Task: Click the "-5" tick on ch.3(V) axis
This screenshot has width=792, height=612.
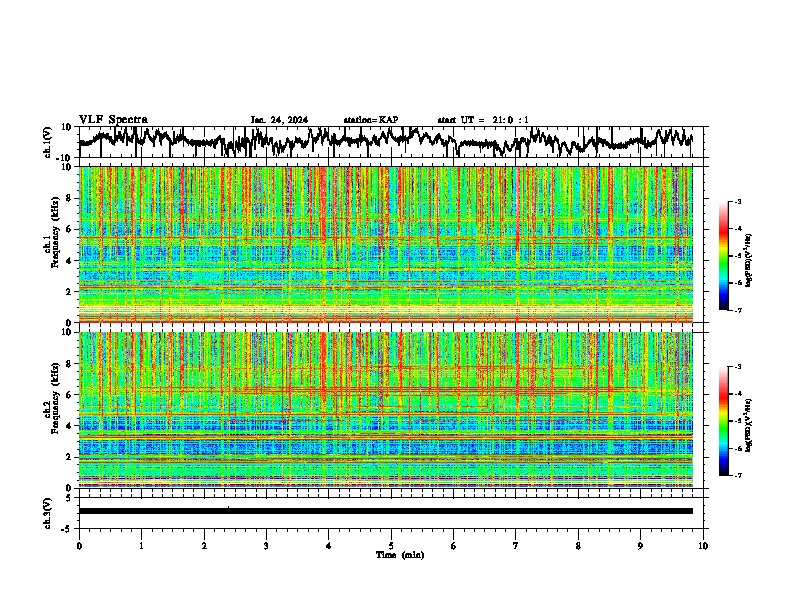Action: pyautogui.click(x=67, y=529)
